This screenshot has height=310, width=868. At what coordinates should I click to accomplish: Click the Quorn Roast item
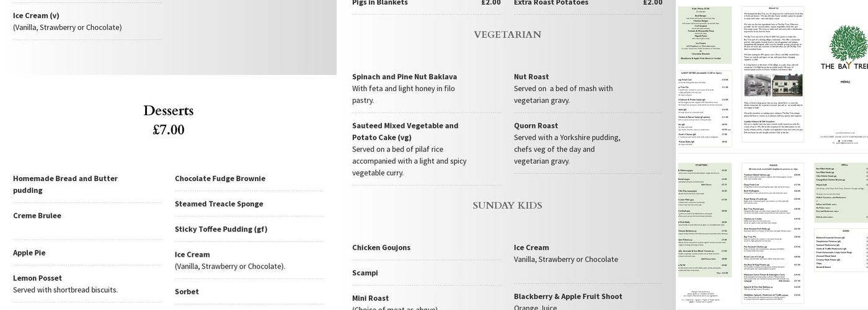tap(536, 126)
